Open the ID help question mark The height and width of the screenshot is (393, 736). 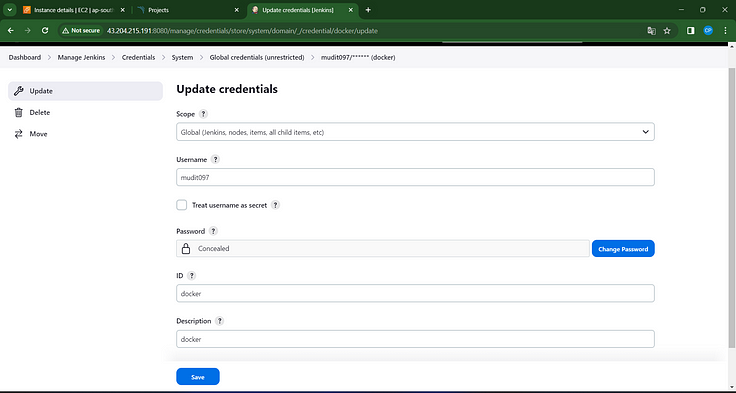pyautogui.click(x=191, y=276)
